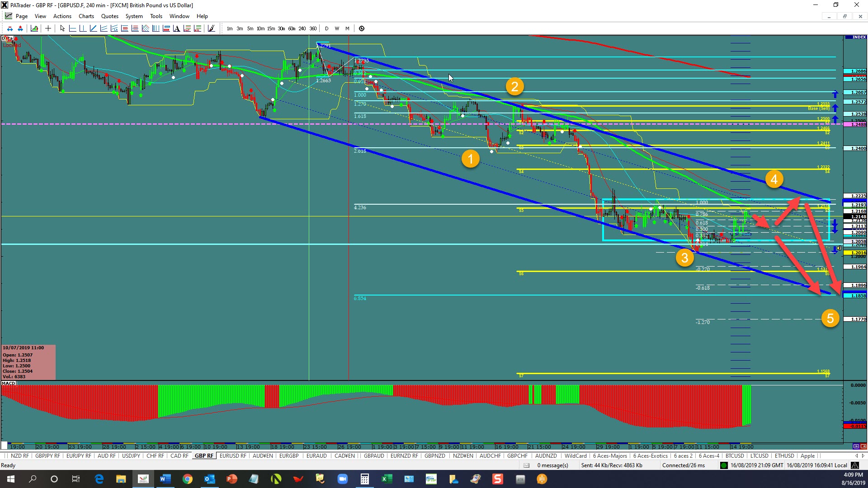
Task: Select the diagonal trend line tool
Action: point(93,28)
